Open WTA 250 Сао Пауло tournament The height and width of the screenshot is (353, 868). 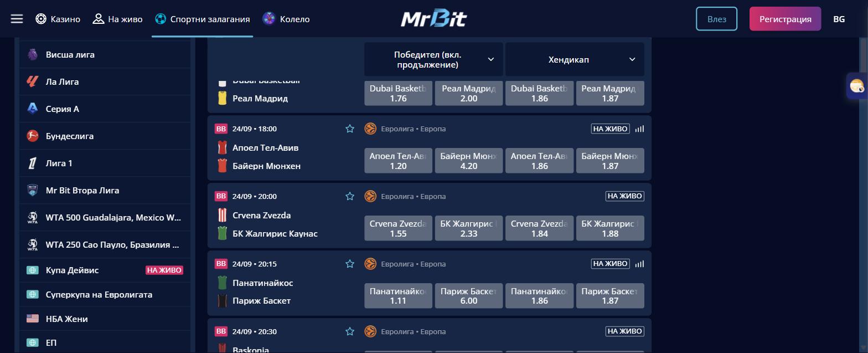point(105,244)
